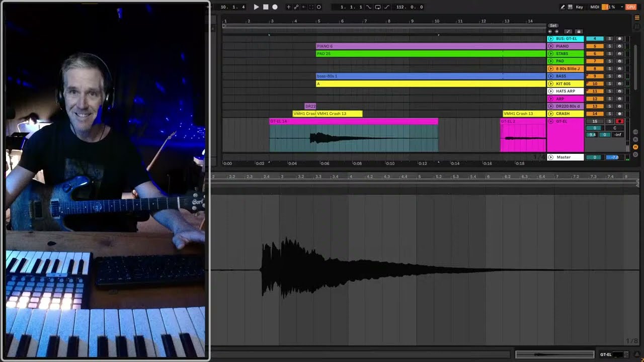The width and height of the screenshot is (644, 362).
Task: Adjust the Master volume field
Action: point(595,157)
